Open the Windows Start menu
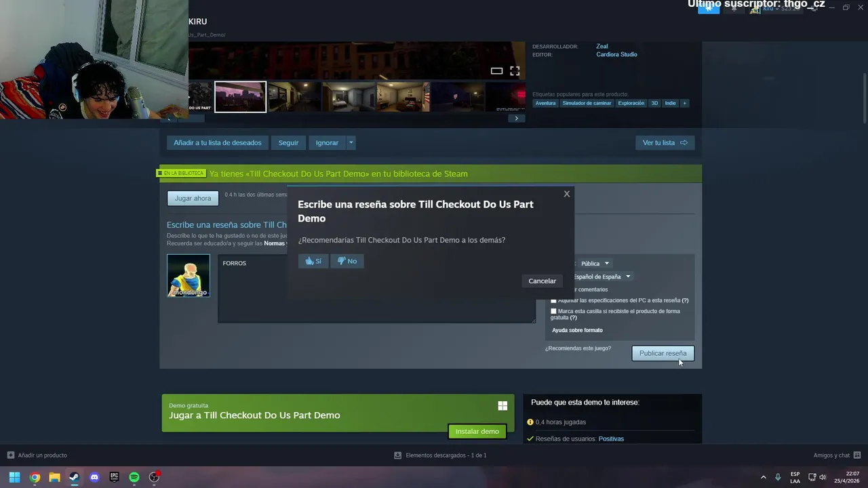 pyautogui.click(x=14, y=477)
